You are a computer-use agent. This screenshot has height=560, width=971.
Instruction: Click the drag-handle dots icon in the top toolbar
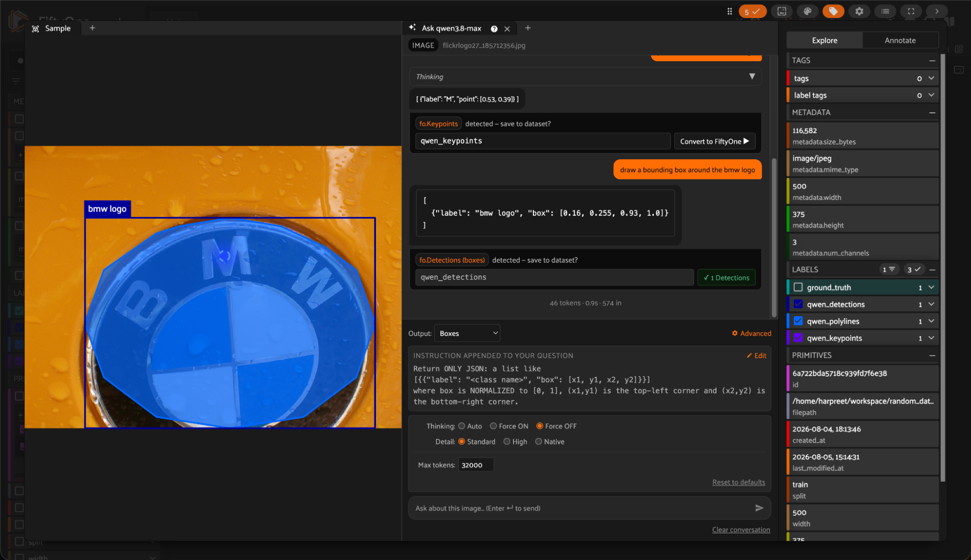coord(729,11)
